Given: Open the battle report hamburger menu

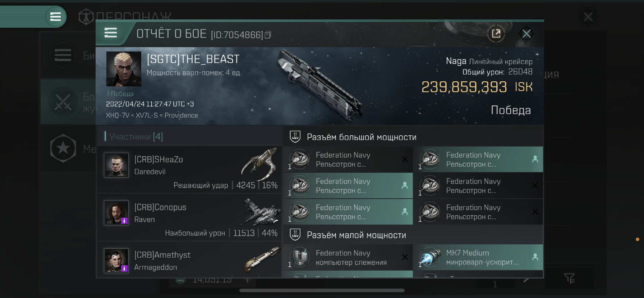Looking at the screenshot, I should point(111,33).
